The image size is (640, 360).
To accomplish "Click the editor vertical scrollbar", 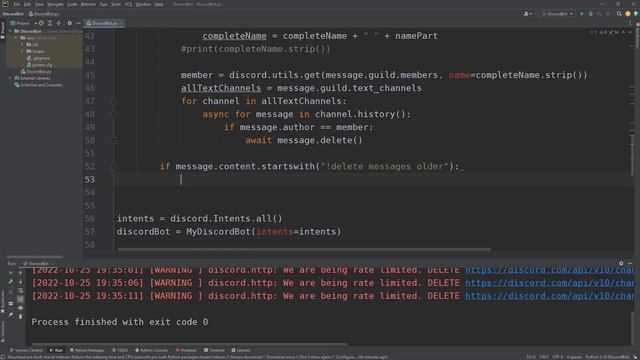I will point(633,155).
